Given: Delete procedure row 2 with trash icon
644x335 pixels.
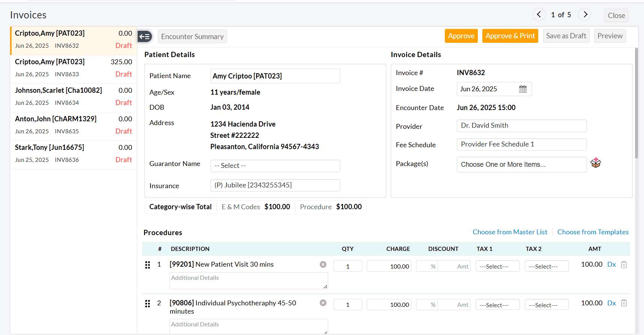Looking at the screenshot, I should [624, 303].
